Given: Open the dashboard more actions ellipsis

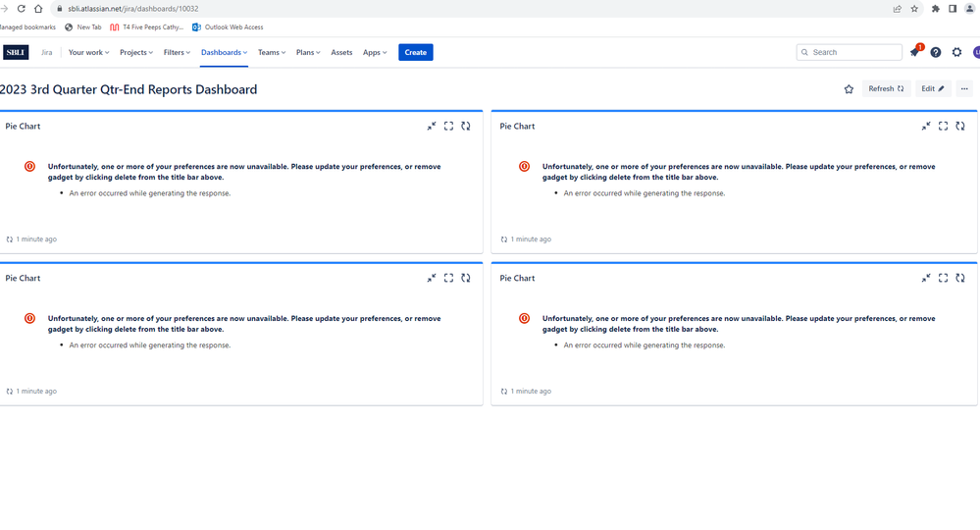Looking at the screenshot, I should pyautogui.click(x=964, y=88).
